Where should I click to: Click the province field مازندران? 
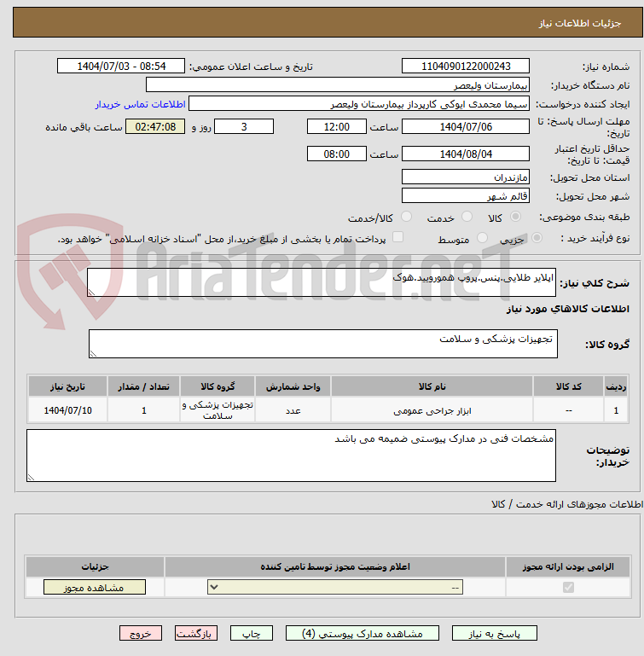tap(466, 177)
